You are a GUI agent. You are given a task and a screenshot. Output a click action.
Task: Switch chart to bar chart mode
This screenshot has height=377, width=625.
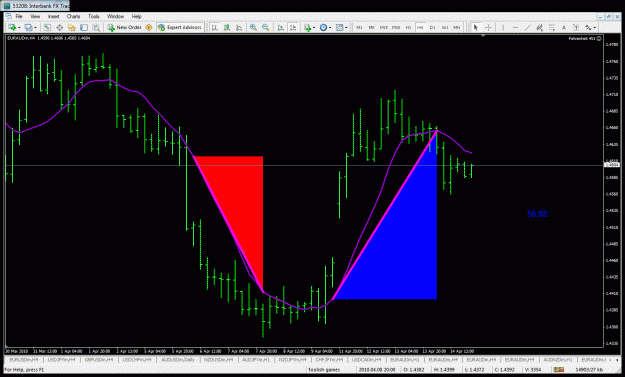(x=215, y=27)
